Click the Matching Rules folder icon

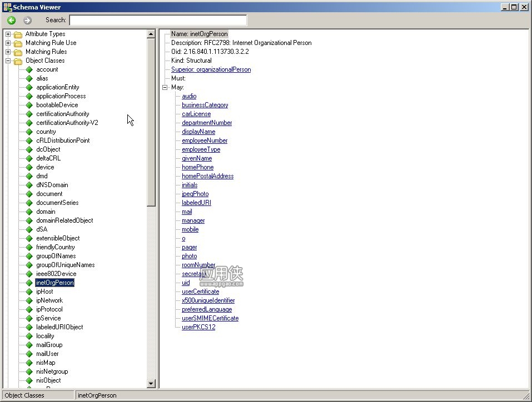coord(18,52)
